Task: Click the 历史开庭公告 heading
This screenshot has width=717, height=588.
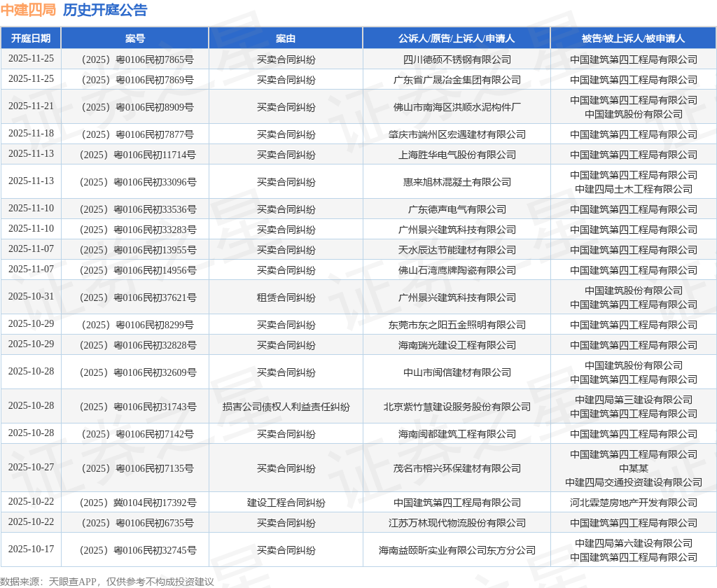Action: pos(105,10)
